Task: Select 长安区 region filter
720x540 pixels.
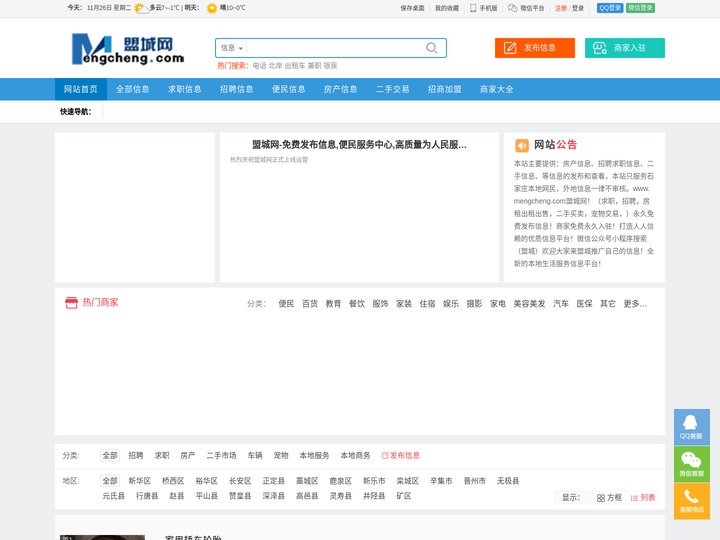Action: click(240, 481)
